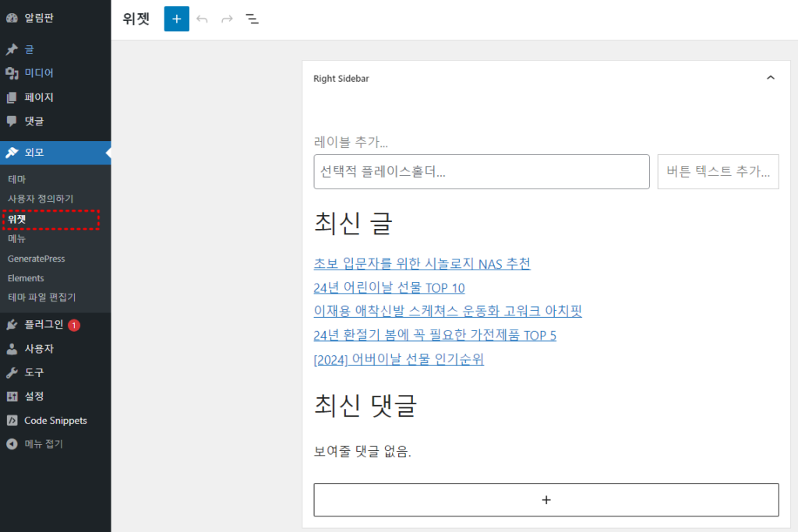Click the appearance paintbrush icon
The width and height of the screenshot is (798, 532).
click(x=12, y=153)
